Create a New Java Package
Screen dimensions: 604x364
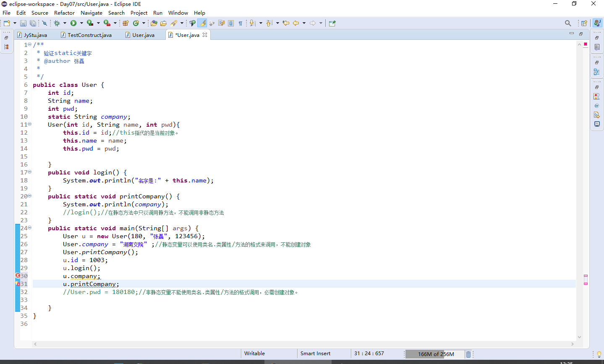(126, 23)
